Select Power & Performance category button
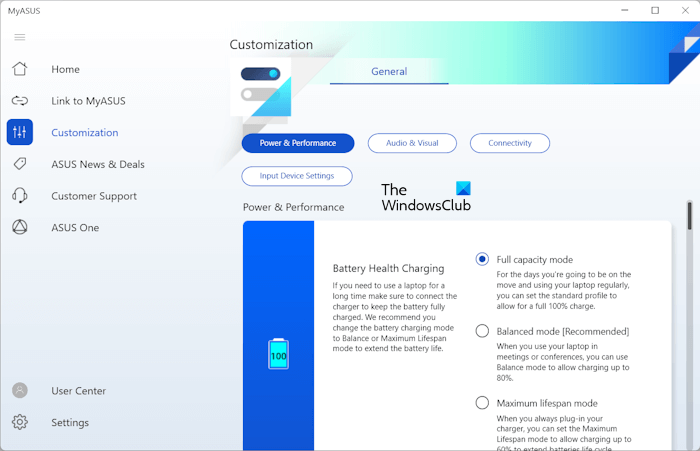The width and height of the screenshot is (700, 451). [298, 143]
